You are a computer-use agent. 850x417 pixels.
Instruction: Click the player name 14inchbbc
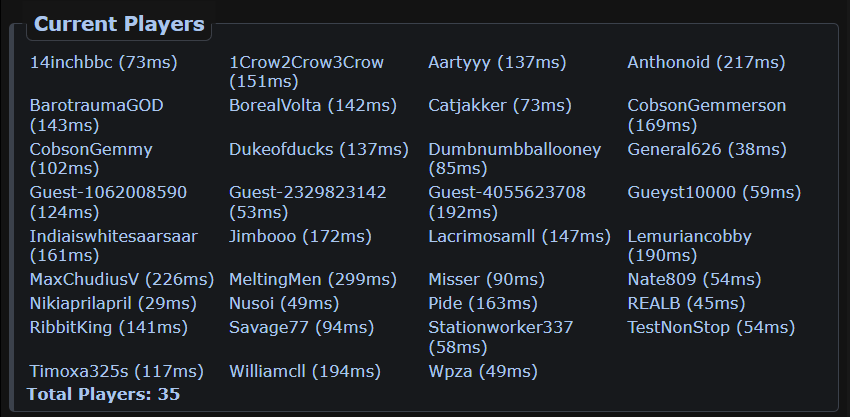(72, 63)
